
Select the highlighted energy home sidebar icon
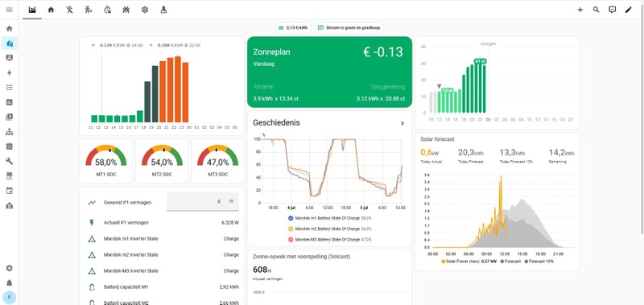10,43
